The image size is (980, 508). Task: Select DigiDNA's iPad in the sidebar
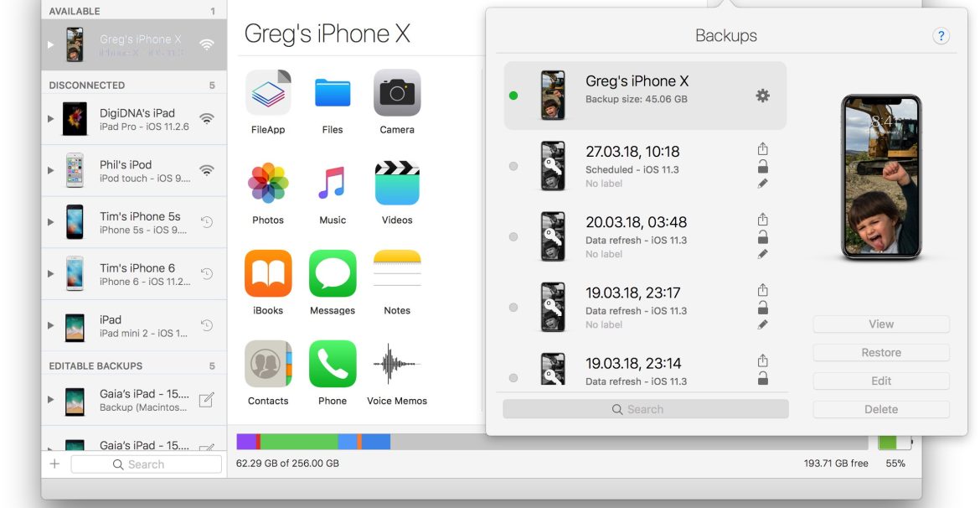click(x=134, y=119)
